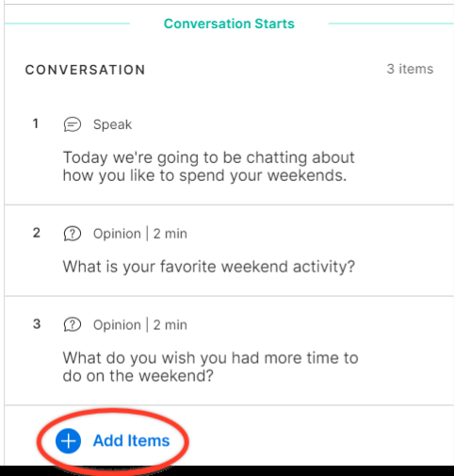Click the '2 min' duration on item 3
Viewport: 454px width, 476px height.
(x=170, y=325)
